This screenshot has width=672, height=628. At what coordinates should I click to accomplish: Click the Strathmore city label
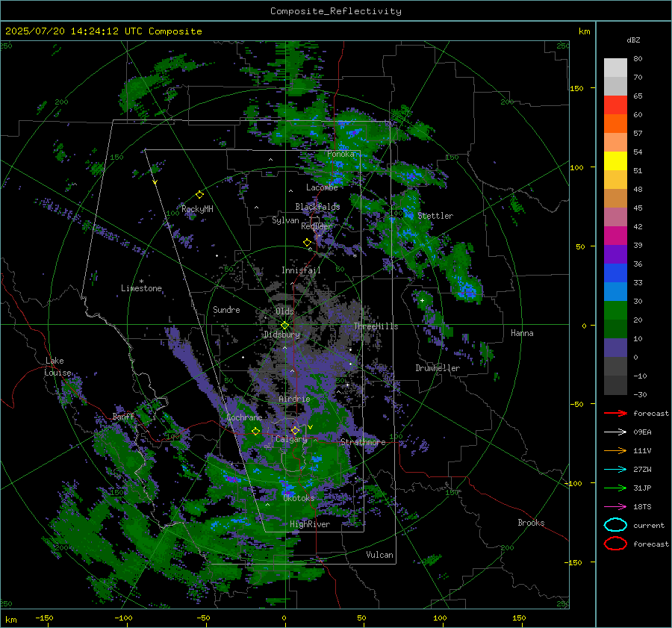pos(363,442)
